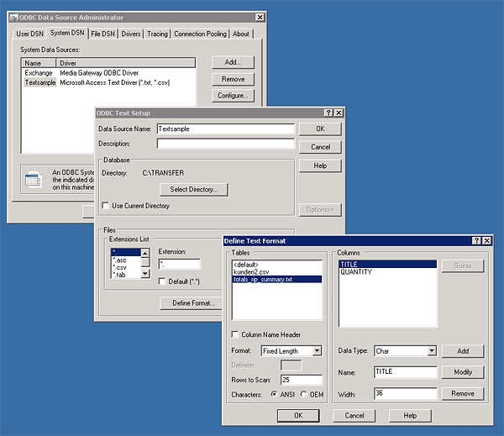Viewport: 504px width, 436px height.
Task: Select the QUANTITY column entry
Action: coord(356,271)
